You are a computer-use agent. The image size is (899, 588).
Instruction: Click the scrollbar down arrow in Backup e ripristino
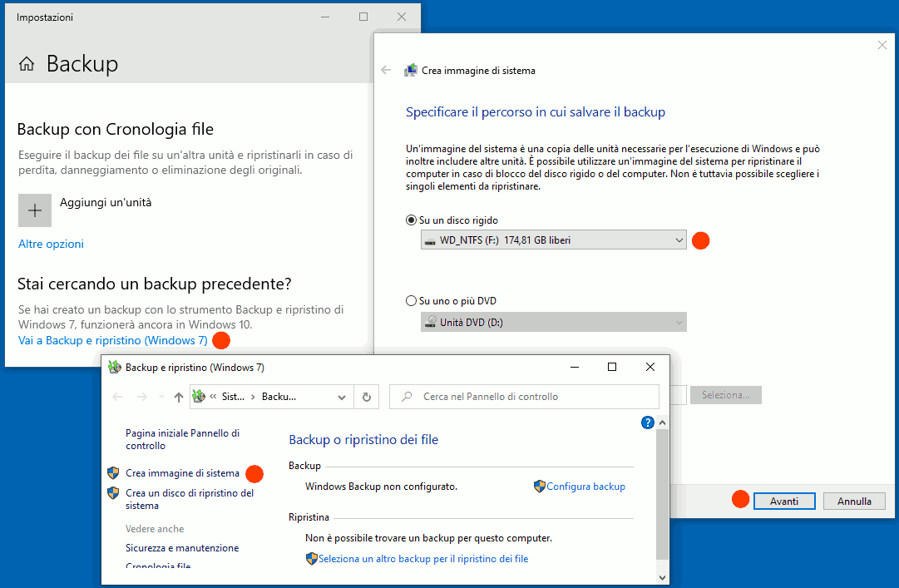662,578
